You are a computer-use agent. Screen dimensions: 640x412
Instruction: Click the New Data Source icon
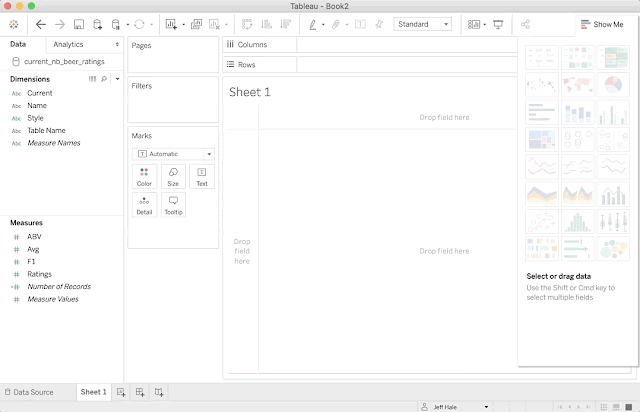[x=98, y=24]
